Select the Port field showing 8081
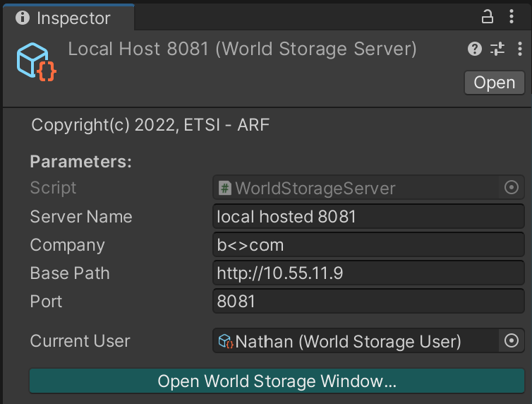Viewport: 532px width, 404px height. click(368, 302)
